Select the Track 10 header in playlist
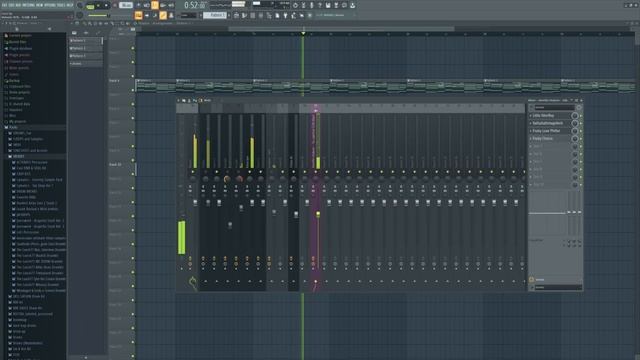 coord(120,169)
